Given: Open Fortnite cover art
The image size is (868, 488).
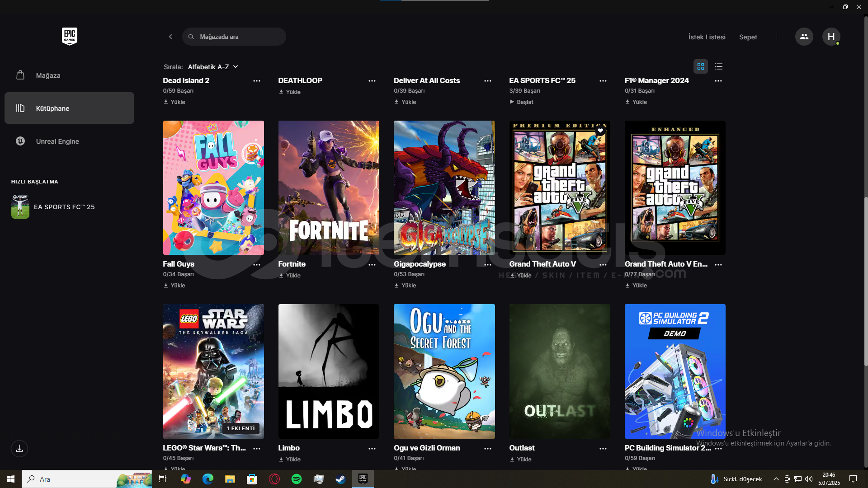Looking at the screenshot, I should 329,188.
